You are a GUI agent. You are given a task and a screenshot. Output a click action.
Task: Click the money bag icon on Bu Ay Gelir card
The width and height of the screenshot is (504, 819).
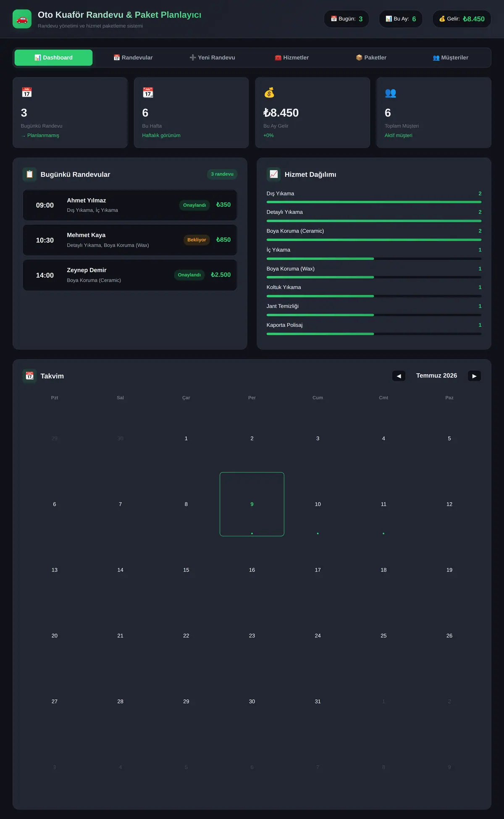tap(269, 92)
